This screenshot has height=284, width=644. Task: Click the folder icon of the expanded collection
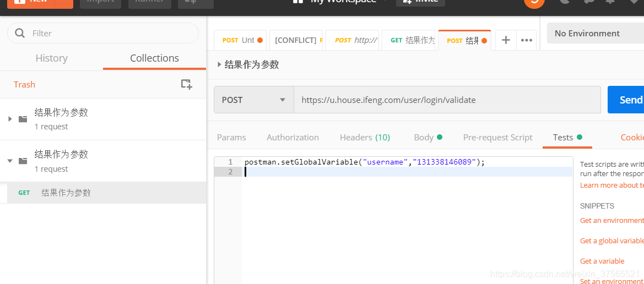pyautogui.click(x=23, y=161)
